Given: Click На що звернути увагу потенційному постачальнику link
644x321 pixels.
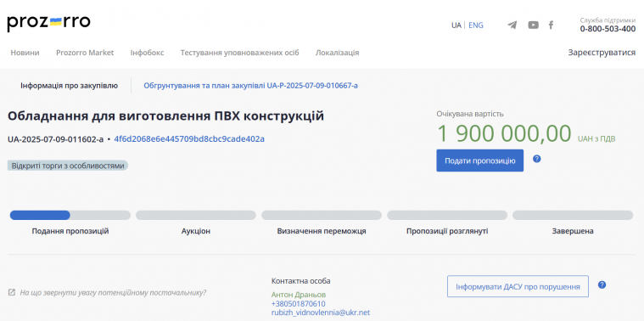Looking at the screenshot, I should [x=113, y=293].
